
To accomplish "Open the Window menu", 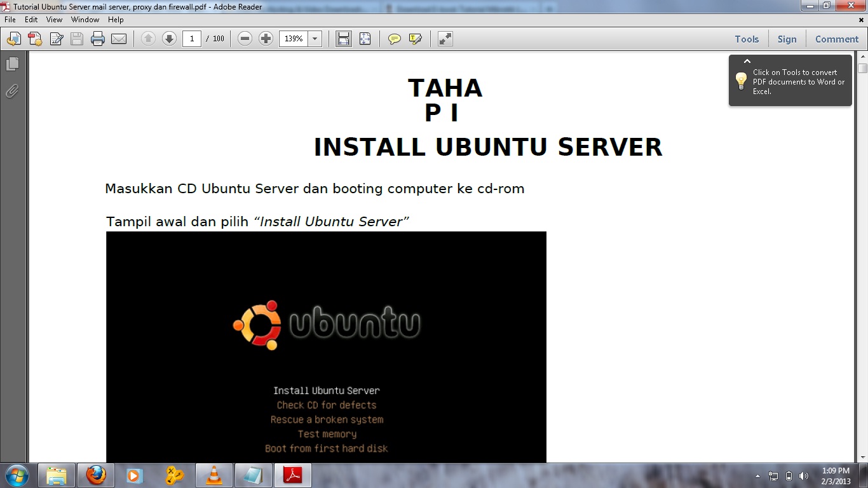I will point(85,20).
